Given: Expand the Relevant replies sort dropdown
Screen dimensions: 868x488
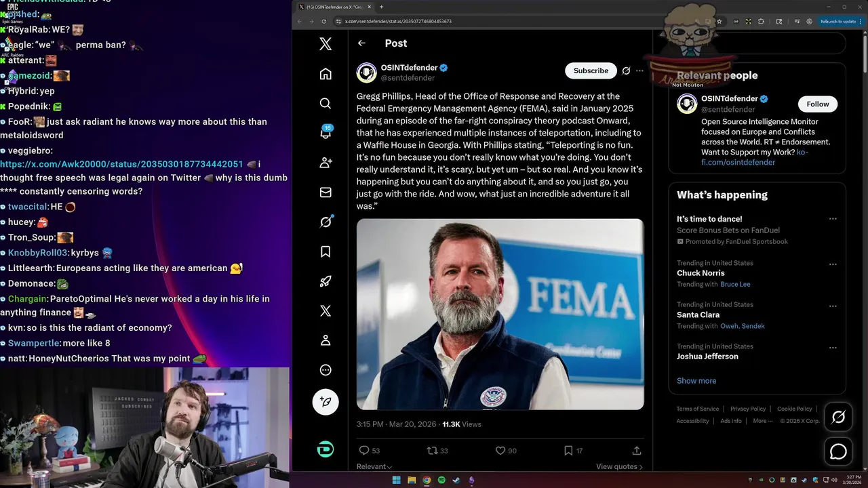Looking at the screenshot, I should pos(374,466).
